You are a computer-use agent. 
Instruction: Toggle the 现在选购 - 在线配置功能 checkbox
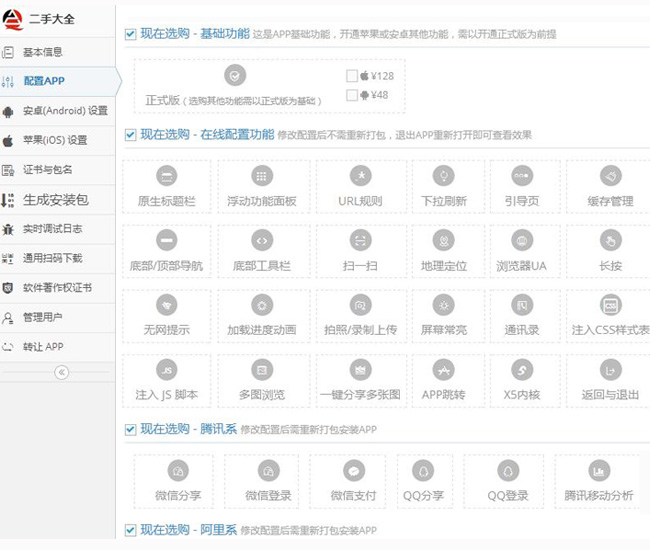click(130, 135)
